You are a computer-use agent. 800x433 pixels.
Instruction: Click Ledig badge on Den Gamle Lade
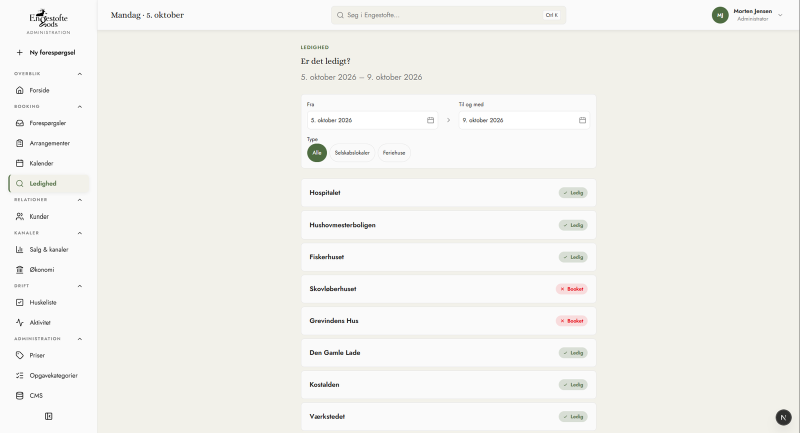tap(573, 353)
